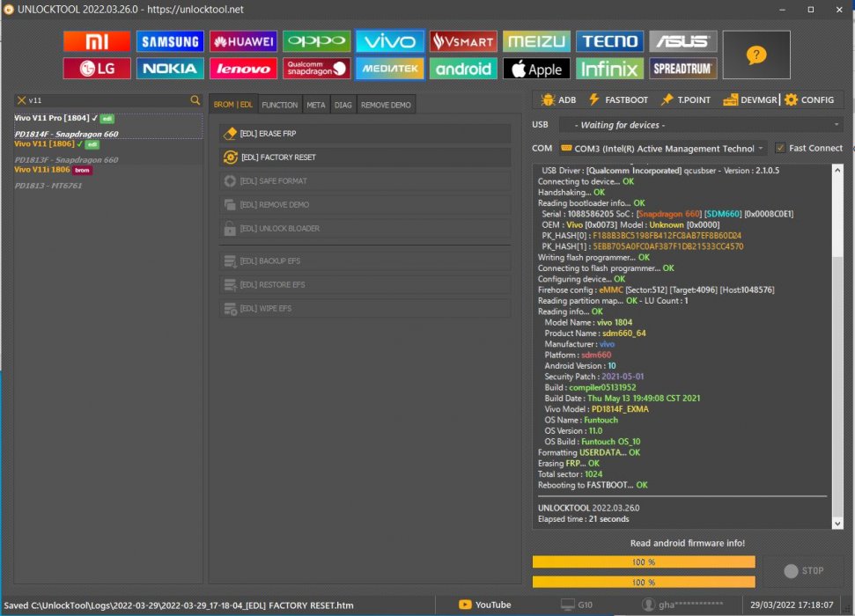Click the saved log path in status bar
Viewport: 855px width, 616px height.
pyautogui.click(x=178, y=605)
